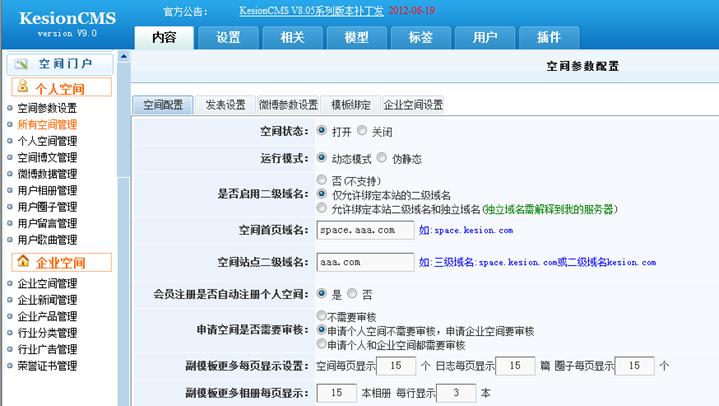Image resolution: width=719 pixels, height=406 pixels.
Task: Switch to 空间配置 sub-tab
Action: point(163,105)
